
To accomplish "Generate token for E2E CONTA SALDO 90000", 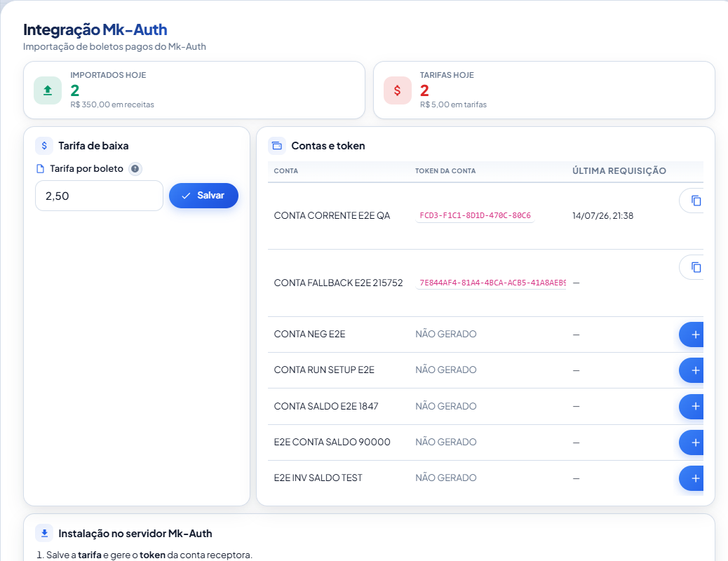I will (x=693, y=442).
